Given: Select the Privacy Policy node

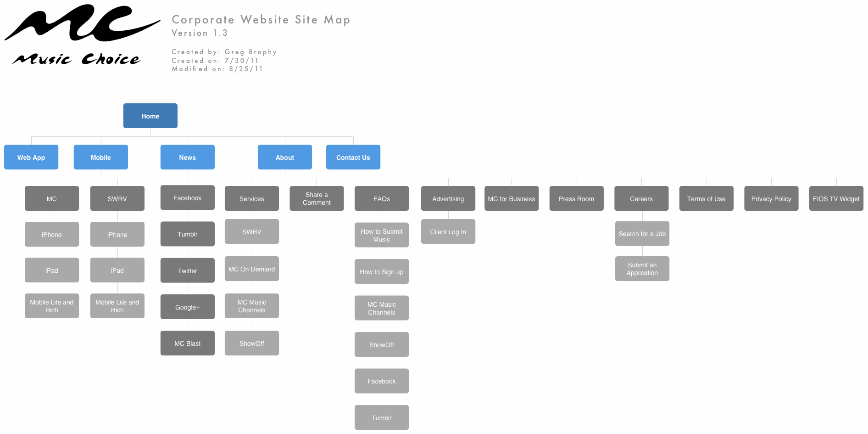Looking at the screenshot, I should click(x=771, y=198).
